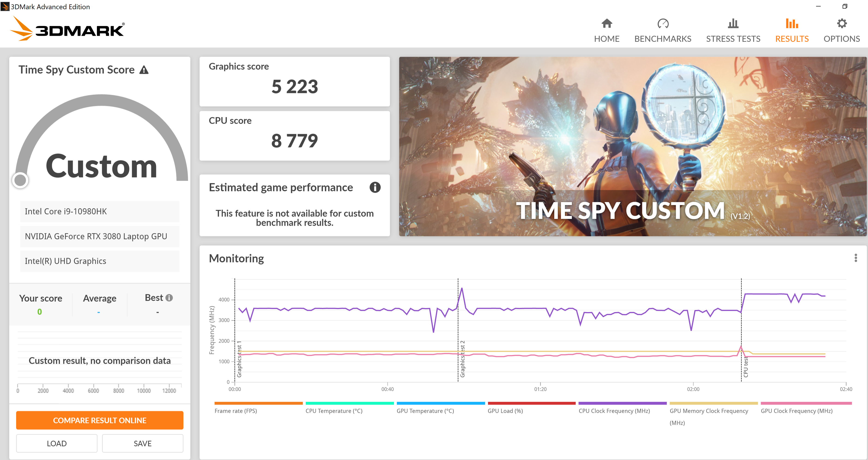Image resolution: width=868 pixels, height=460 pixels.
Task: Click Intel(R) UHD Graphics entry
Action: click(x=100, y=261)
